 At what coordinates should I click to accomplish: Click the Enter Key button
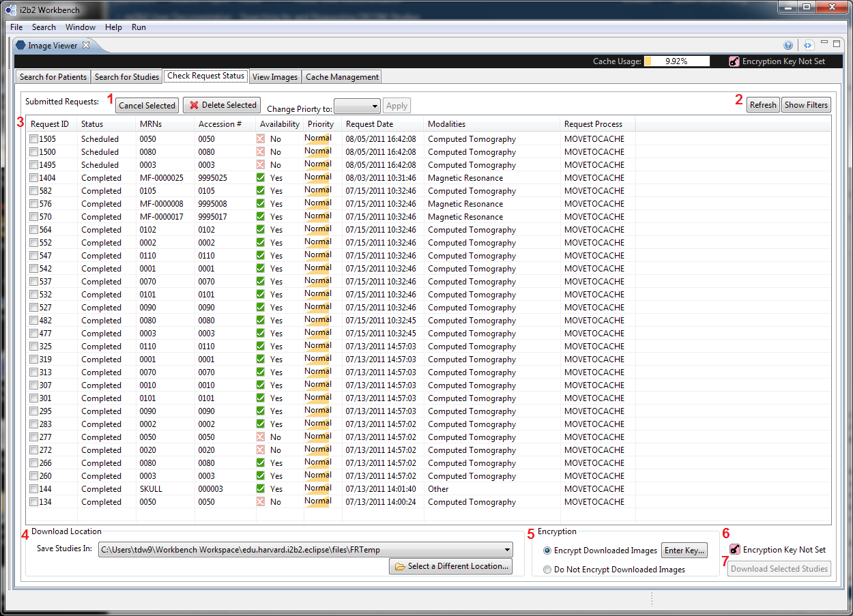pyautogui.click(x=685, y=551)
